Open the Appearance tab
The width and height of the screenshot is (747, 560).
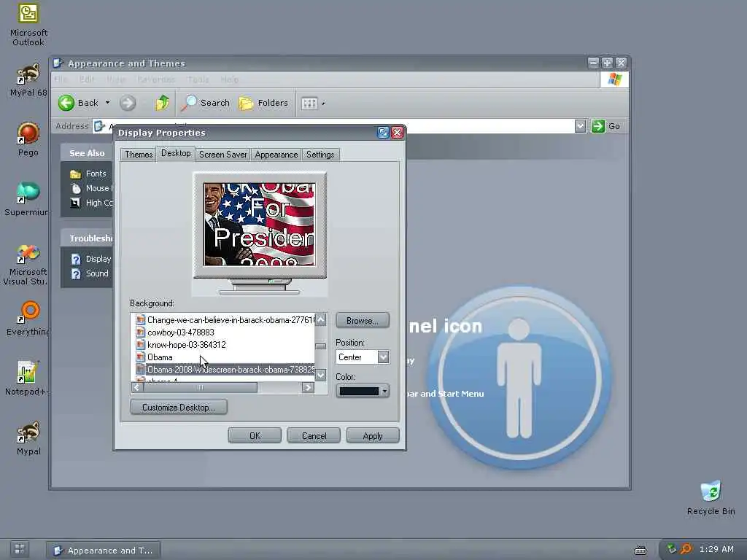click(276, 155)
